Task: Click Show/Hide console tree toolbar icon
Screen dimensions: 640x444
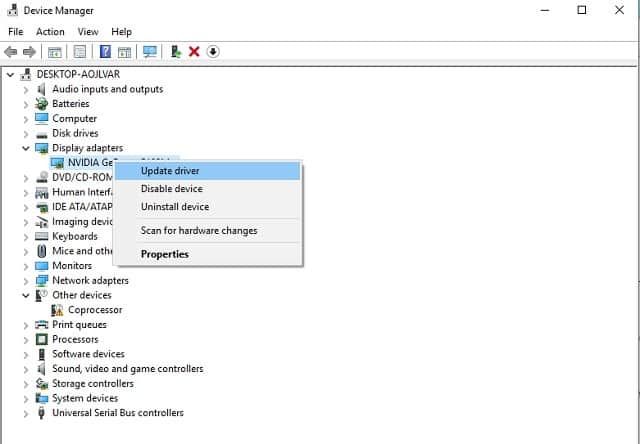Action: [x=55, y=52]
